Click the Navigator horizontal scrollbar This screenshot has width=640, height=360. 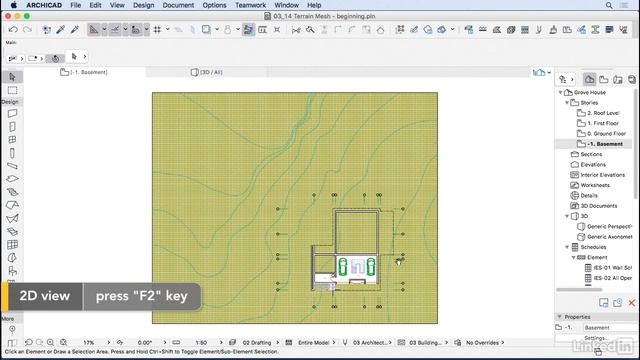click(579, 290)
